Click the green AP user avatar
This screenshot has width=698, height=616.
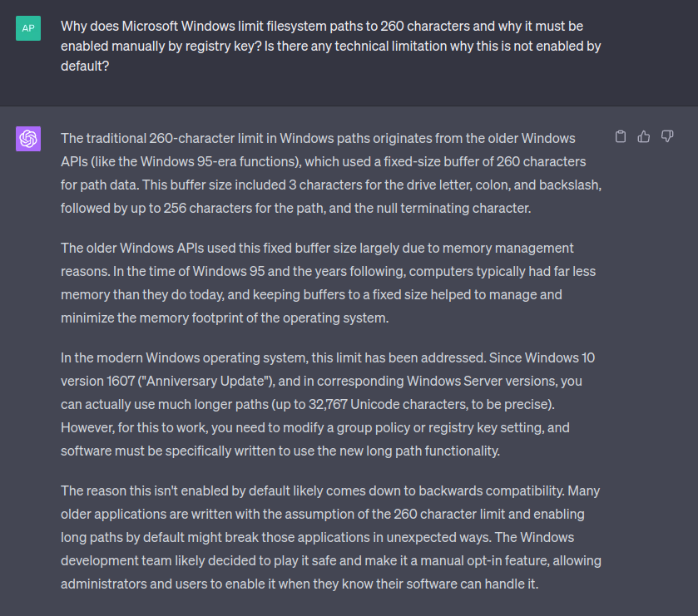pos(28,28)
